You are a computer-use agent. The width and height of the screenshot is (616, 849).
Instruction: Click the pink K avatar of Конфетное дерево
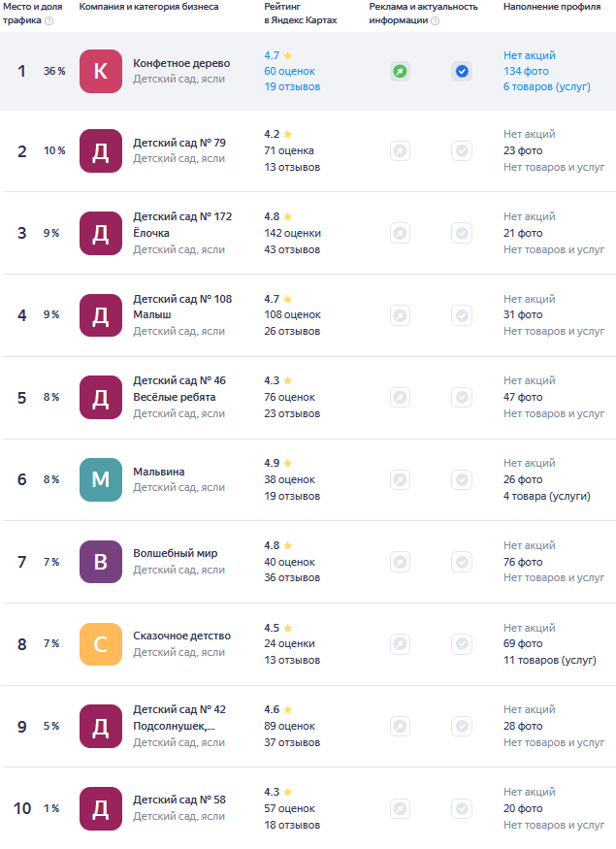click(x=101, y=71)
